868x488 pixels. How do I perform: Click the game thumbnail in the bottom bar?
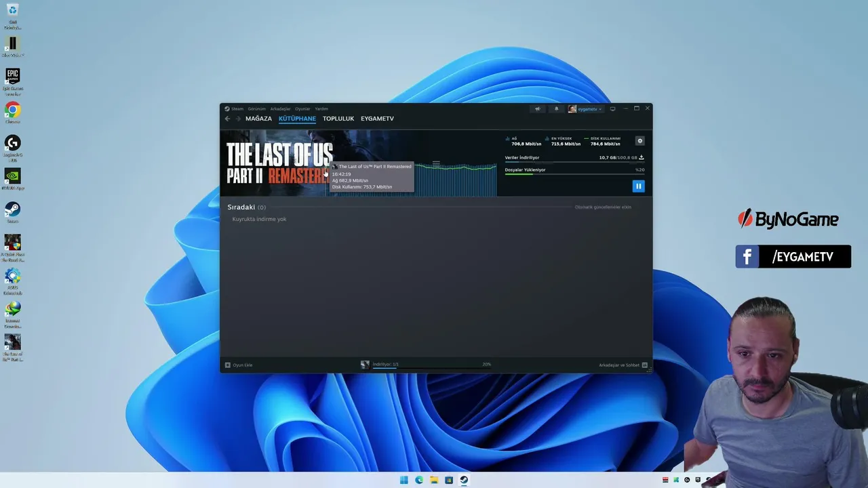tap(365, 365)
